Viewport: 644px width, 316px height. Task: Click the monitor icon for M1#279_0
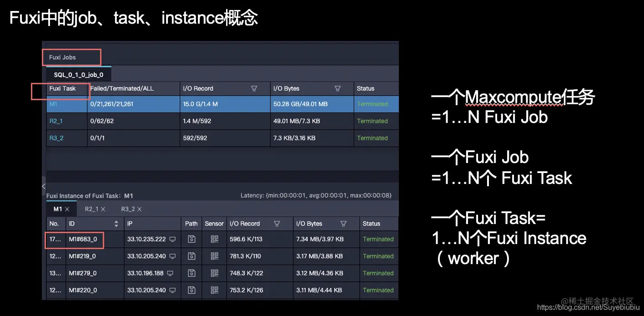(170, 273)
